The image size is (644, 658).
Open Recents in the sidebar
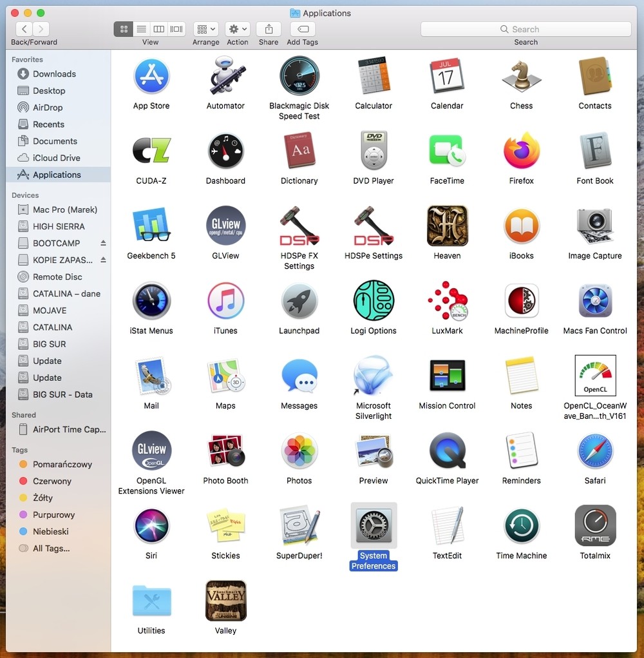click(x=58, y=124)
